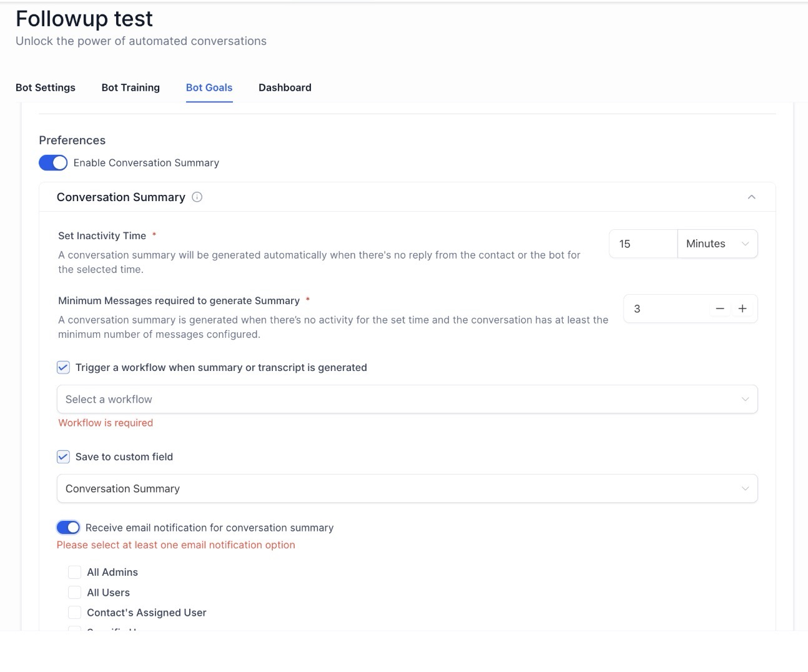Image resolution: width=808 pixels, height=672 pixels.
Task: Increase minimum messages with plus button
Action: tap(742, 309)
